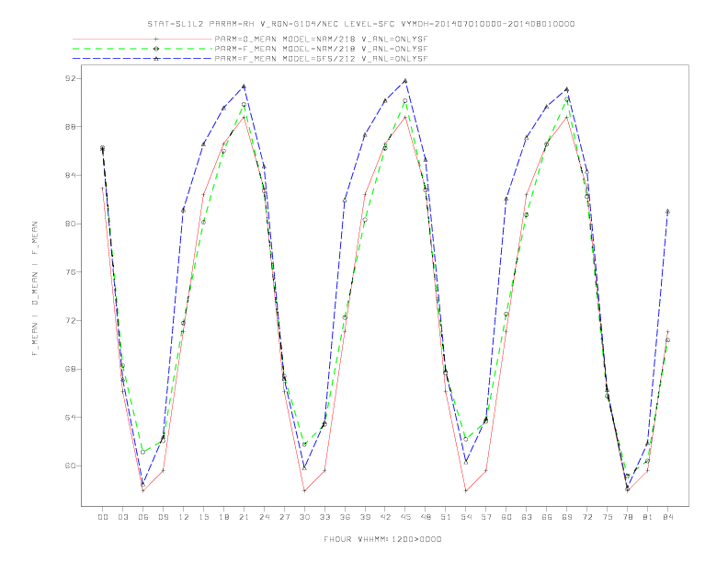
Task: Select legend entry PARM=O_MEAN MODEL=NAM/218
Action: tap(321, 40)
